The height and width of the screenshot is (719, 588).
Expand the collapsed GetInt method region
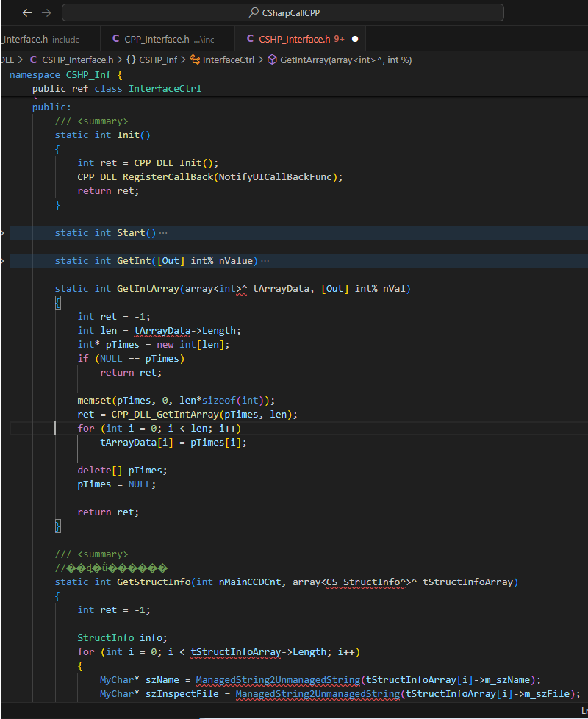coord(3,260)
